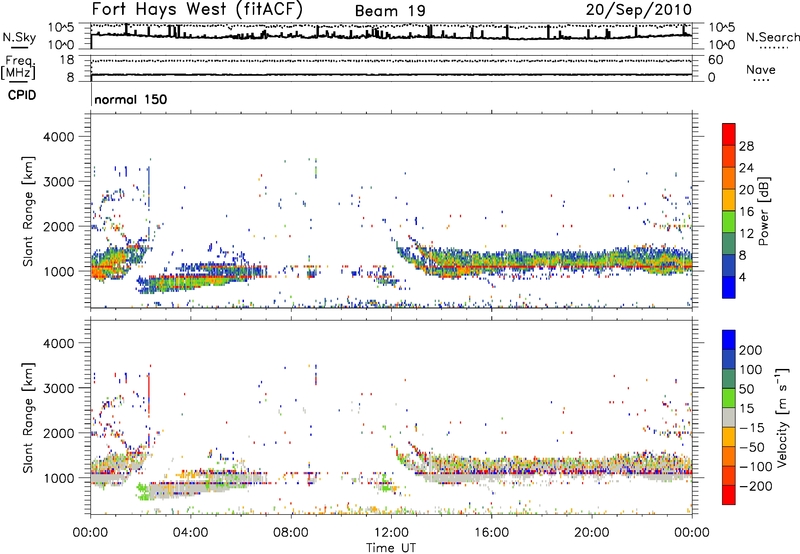
Task: Click the "28" value on Power colorbar
Action: tap(746, 146)
